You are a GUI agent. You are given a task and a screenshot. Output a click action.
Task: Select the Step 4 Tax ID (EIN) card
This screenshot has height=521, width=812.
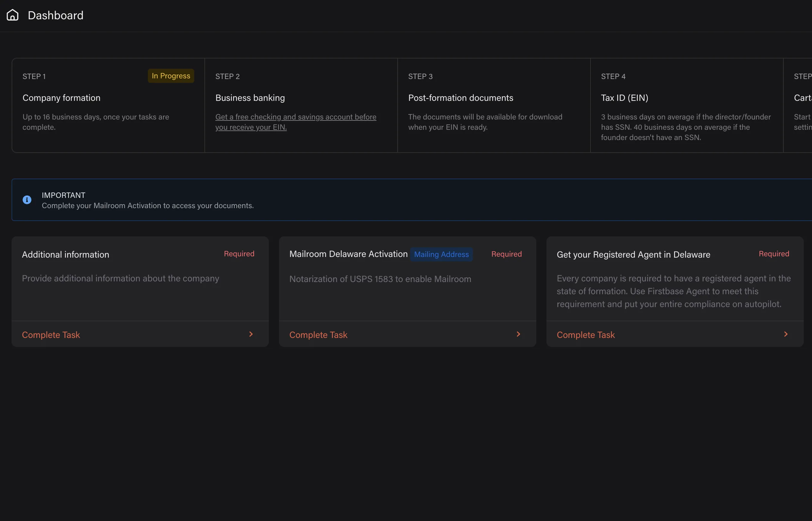click(x=686, y=105)
